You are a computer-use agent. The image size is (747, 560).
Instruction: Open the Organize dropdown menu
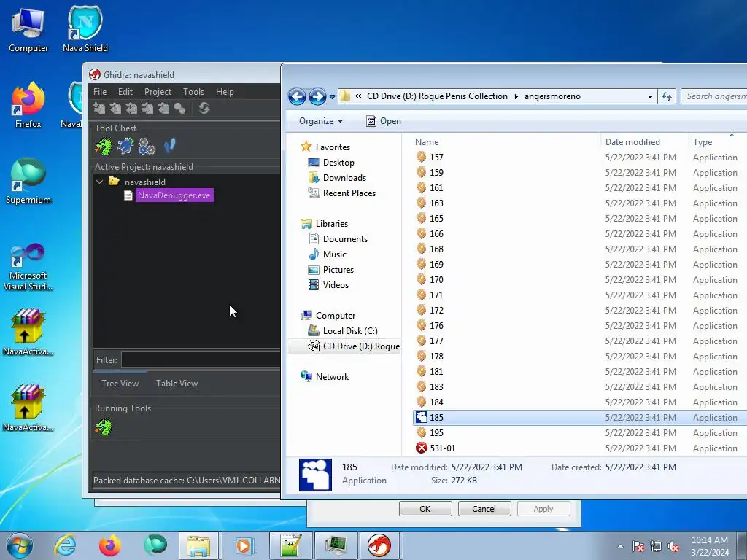click(x=321, y=121)
